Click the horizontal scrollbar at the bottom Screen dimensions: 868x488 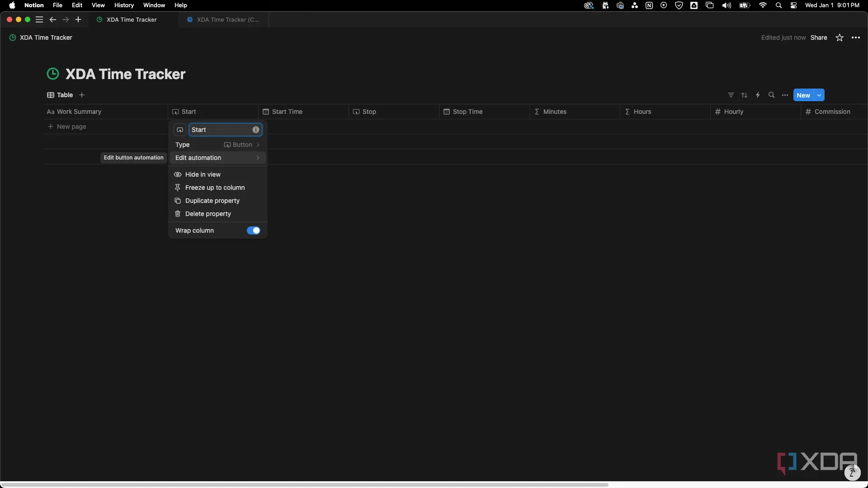[304, 484]
